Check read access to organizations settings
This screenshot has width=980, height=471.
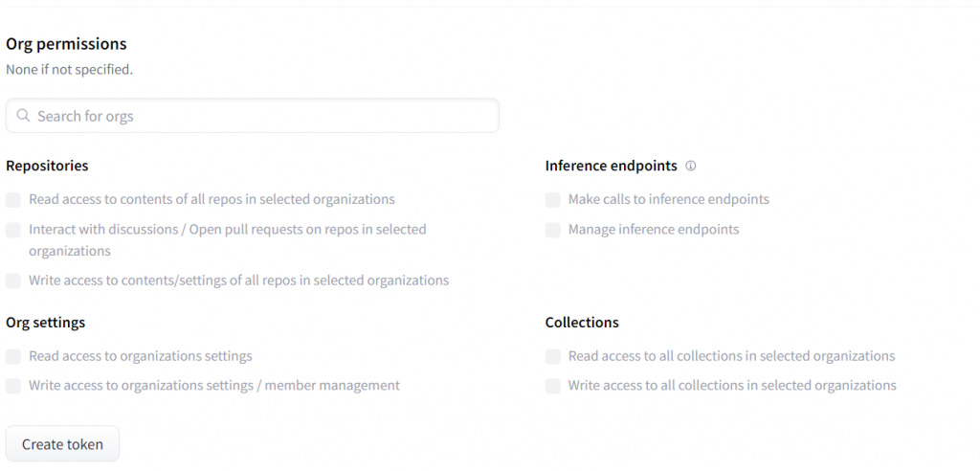point(13,356)
